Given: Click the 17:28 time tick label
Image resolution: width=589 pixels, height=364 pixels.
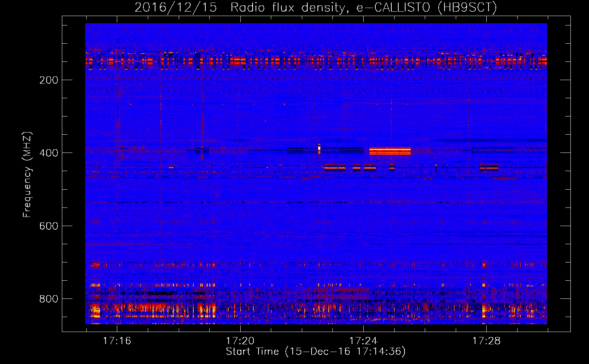Looking at the screenshot, I should click(x=486, y=341).
